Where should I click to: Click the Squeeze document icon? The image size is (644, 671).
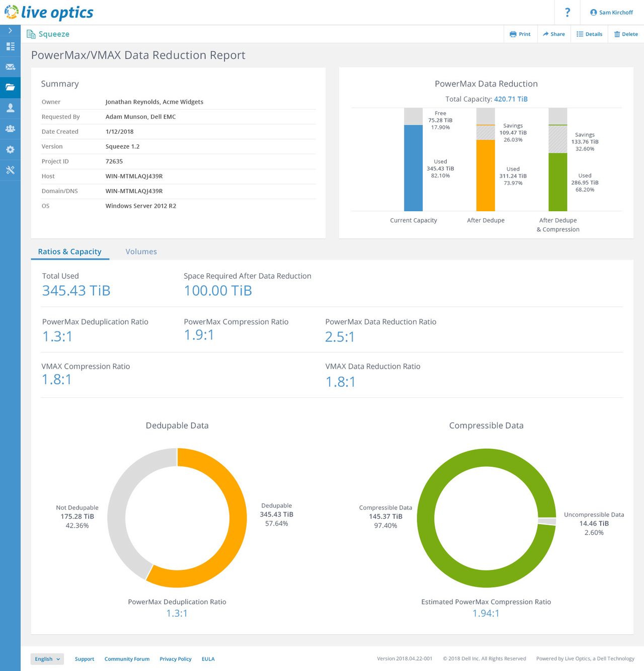[x=31, y=34]
